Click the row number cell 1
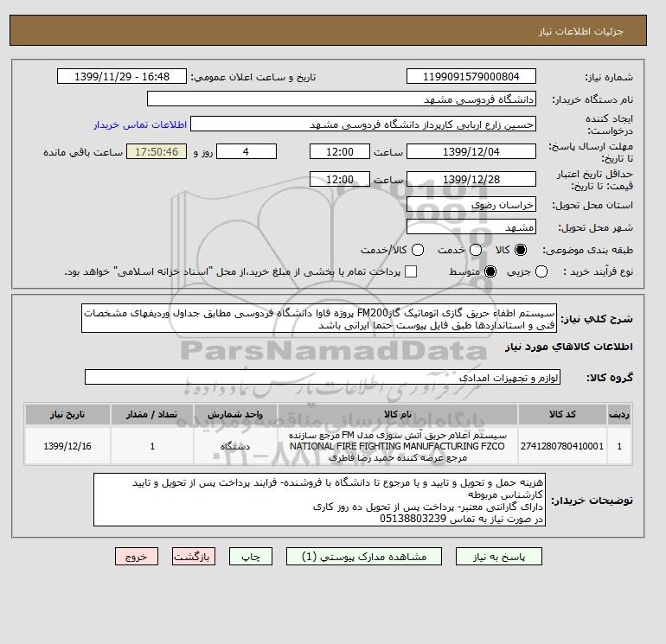The height and width of the screenshot is (644, 666). click(619, 446)
